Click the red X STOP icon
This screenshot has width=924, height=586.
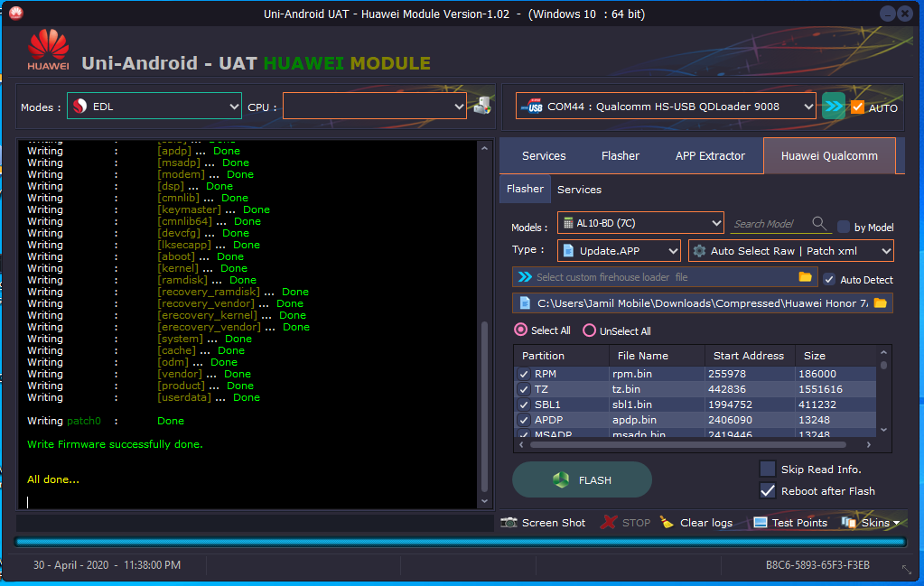pos(608,523)
